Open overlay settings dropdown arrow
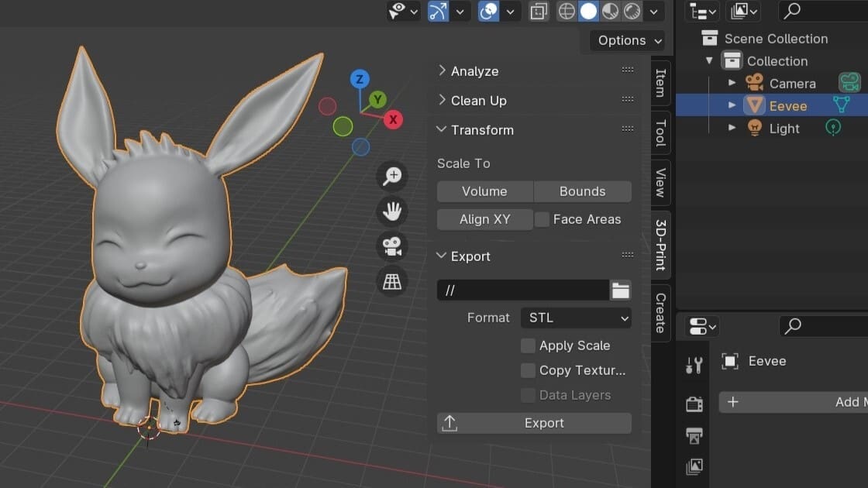 (x=510, y=11)
